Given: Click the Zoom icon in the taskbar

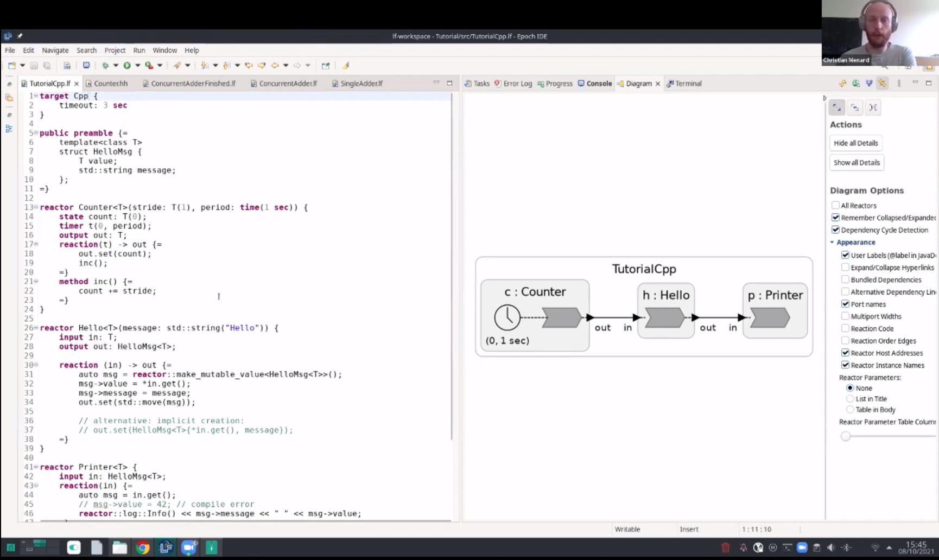Looking at the screenshot, I should pyautogui.click(x=189, y=548).
